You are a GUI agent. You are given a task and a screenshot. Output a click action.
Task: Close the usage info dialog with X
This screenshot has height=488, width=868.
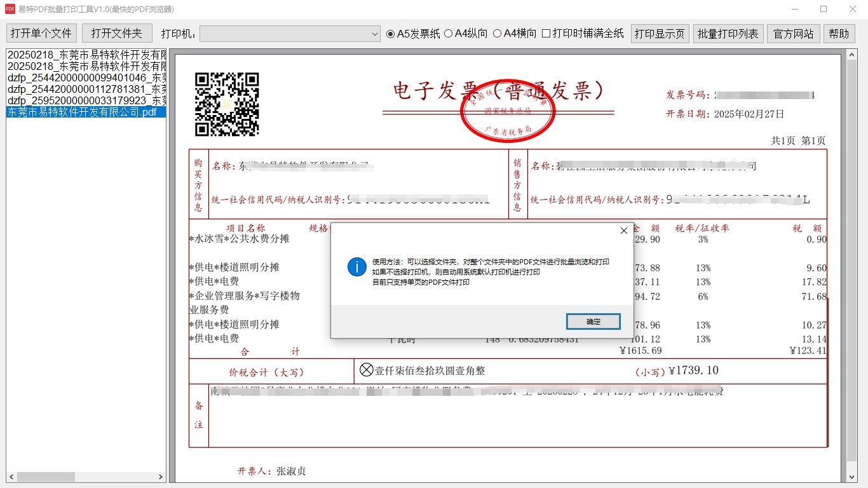pos(623,231)
